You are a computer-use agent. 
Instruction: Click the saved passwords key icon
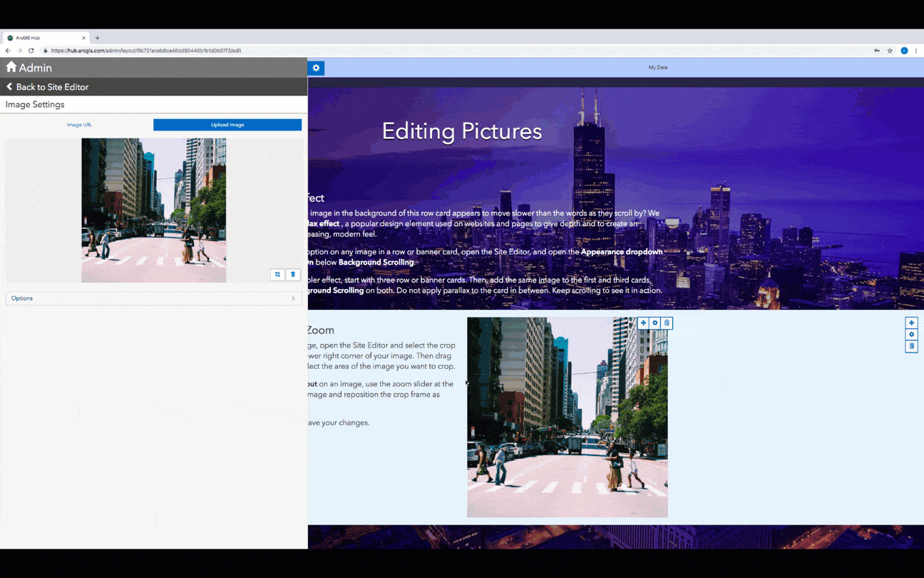pyautogui.click(x=877, y=51)
